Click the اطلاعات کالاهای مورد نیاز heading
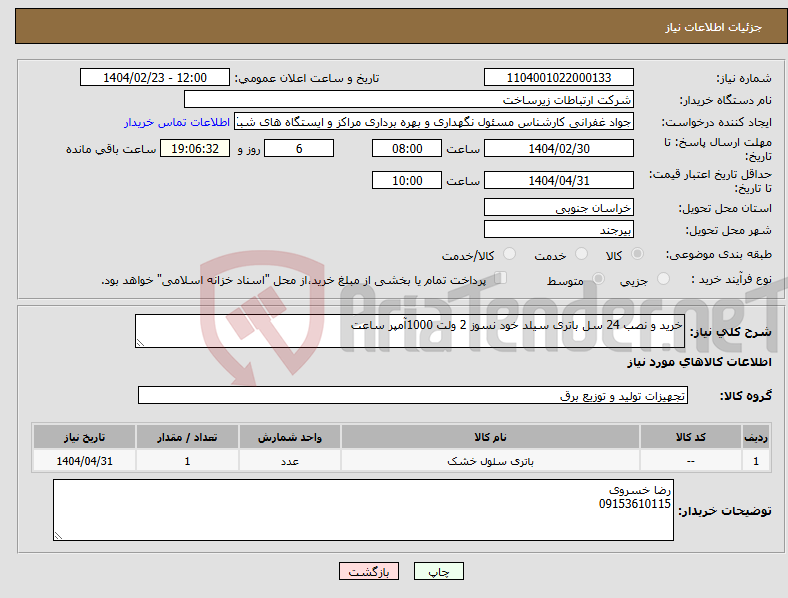 (x=699, y=362)
